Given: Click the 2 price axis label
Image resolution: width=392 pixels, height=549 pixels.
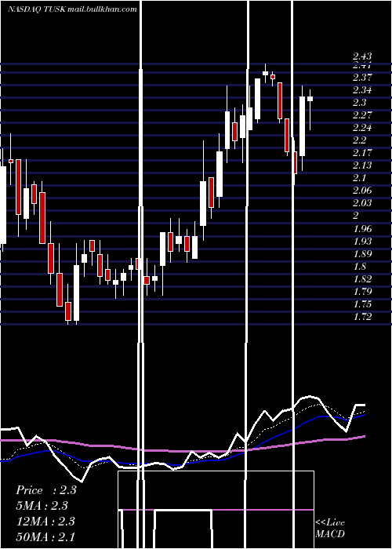Looking at the screenshot, I should tap(356, 216).
